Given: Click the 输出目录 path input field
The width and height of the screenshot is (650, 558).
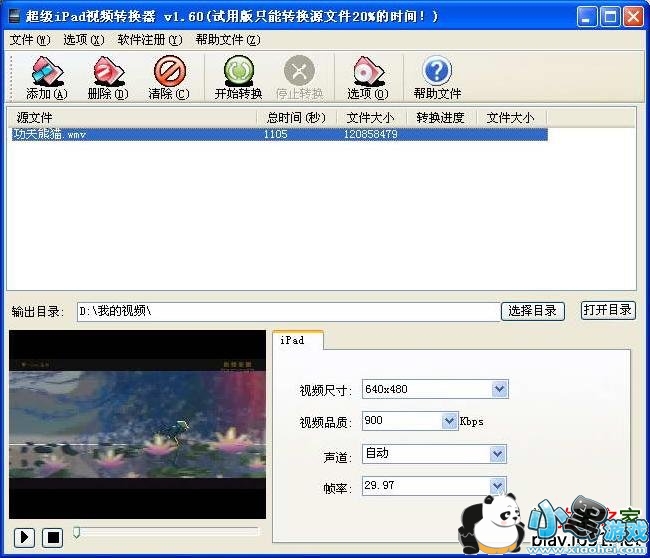Looking at the screenshot, I should point(289,311).
